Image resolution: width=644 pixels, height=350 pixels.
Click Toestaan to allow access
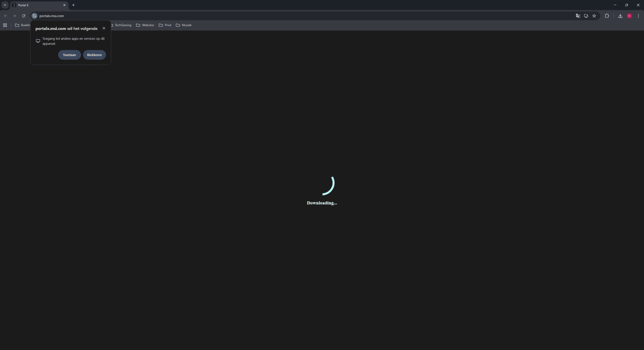(69, 55)
